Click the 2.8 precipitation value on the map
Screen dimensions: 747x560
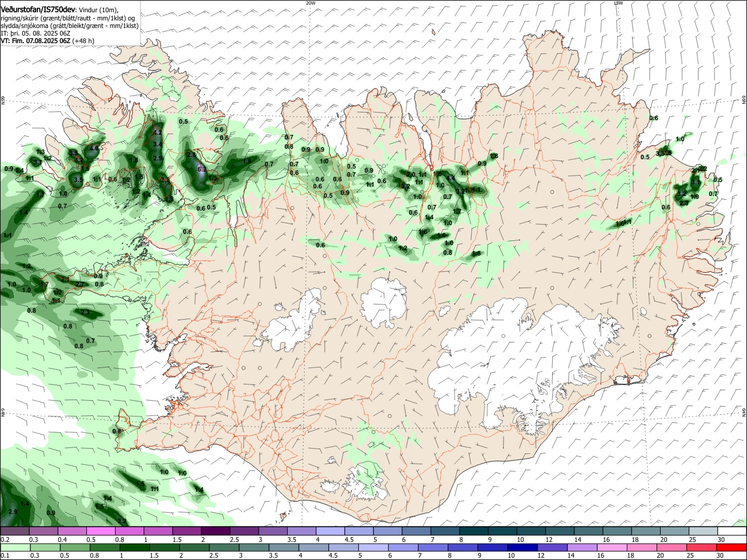[x=191, y=155]
